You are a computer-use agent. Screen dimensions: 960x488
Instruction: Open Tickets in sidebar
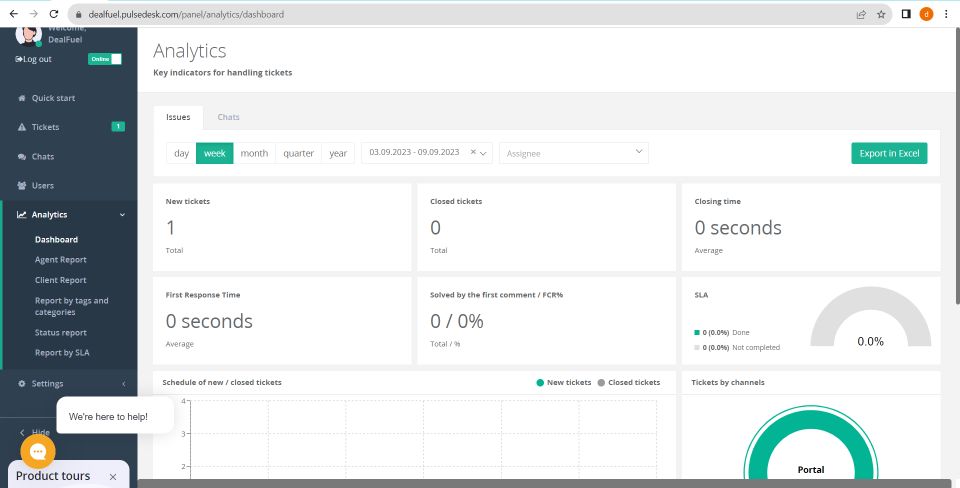click(x=45, y=127)
